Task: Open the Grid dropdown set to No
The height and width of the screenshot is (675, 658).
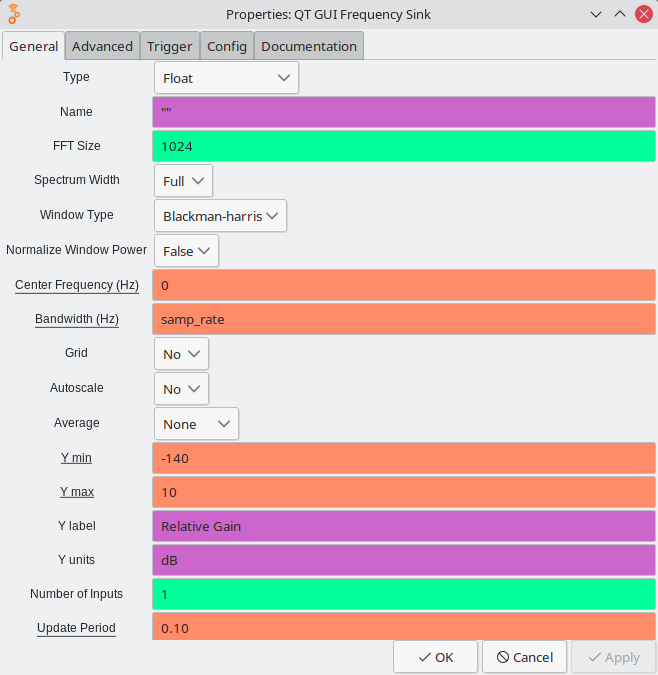Action: pyautogui.click(x=181, y=354)
